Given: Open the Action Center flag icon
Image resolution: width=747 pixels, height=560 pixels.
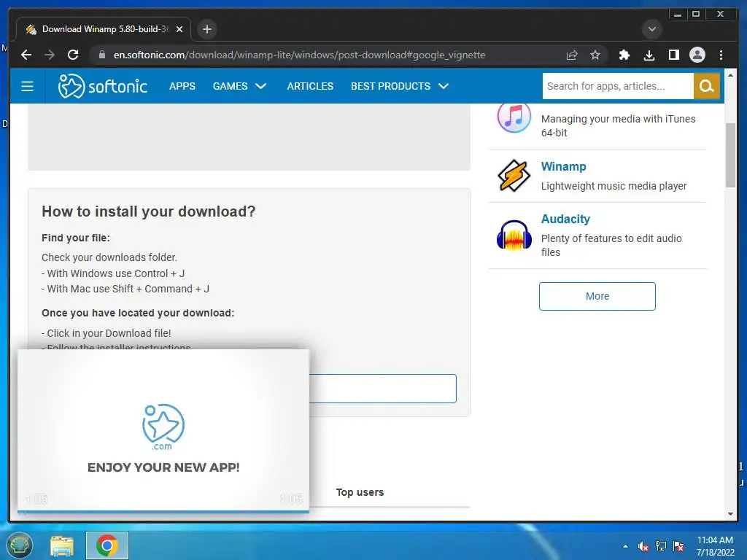Looking at the screenshot, I should click(678, 546).
